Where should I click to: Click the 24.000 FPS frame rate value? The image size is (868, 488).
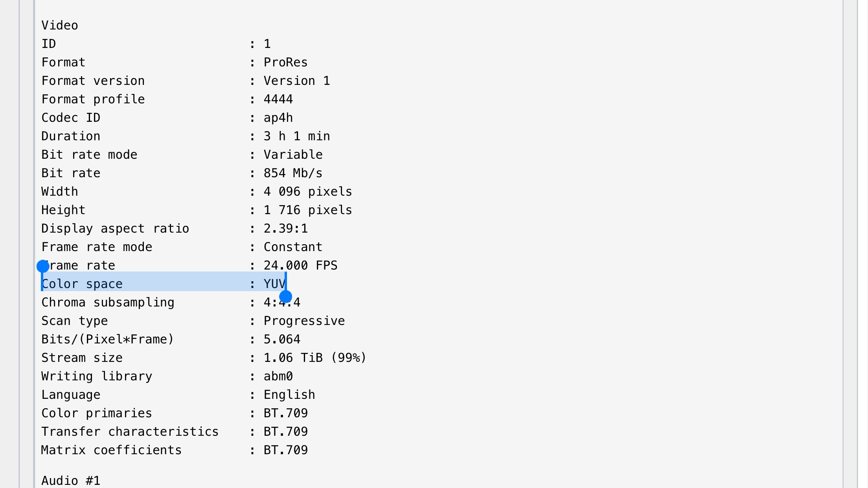pos(300,265)
